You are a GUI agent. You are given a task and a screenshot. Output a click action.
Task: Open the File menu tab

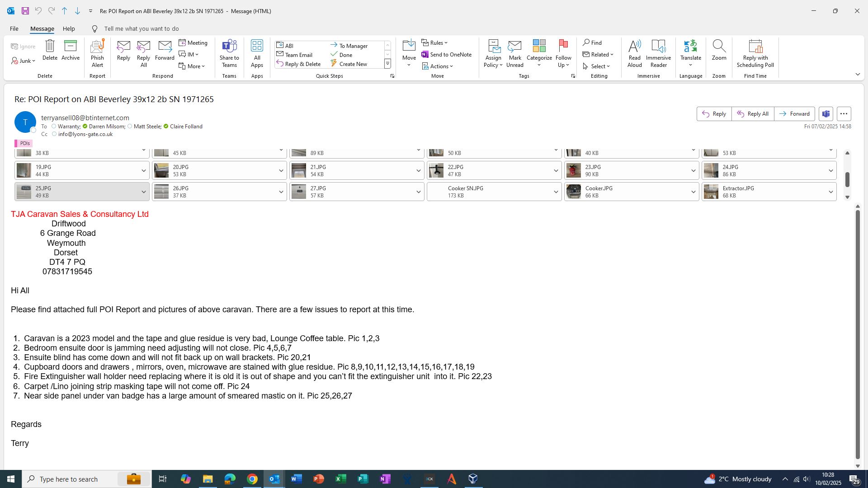point(14,28)
